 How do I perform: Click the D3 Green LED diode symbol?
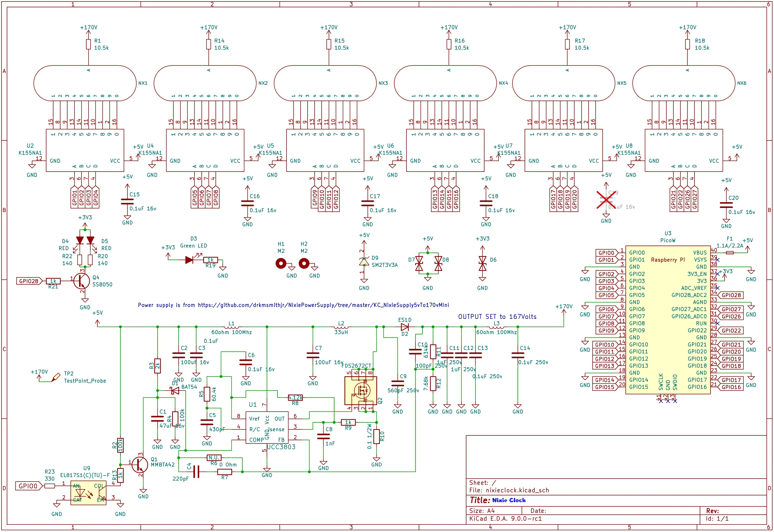189,260
